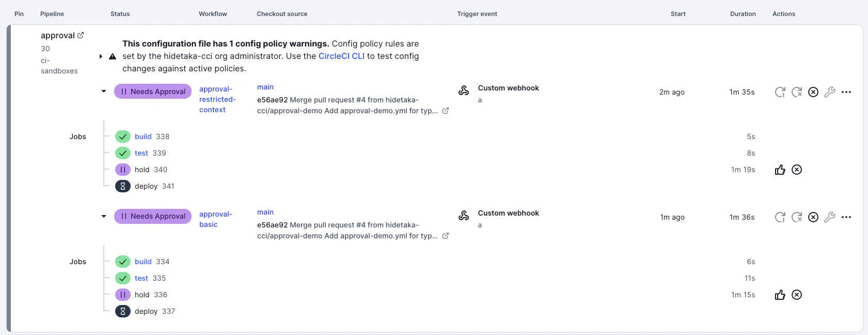This screenshot has height=335, width=868.
Task: Cancel the approval-basic workflow
Action: 813,217
